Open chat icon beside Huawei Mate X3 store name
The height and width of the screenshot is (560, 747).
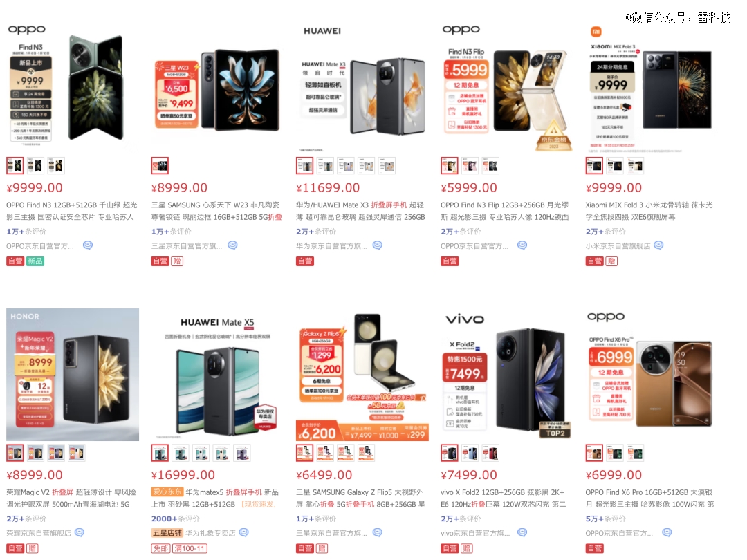pos(378,245)
